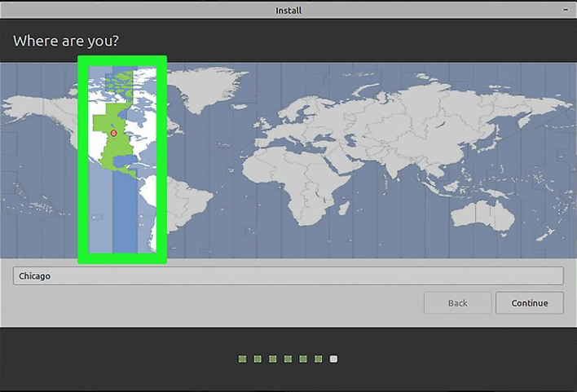Click the Continue button
Screen dimensions: 577x392
click(x=529, y=303)
